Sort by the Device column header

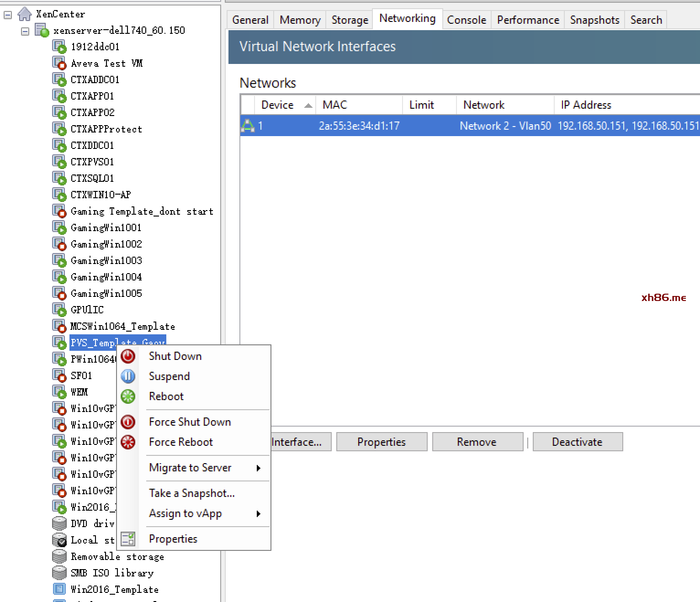pos(285,105)
